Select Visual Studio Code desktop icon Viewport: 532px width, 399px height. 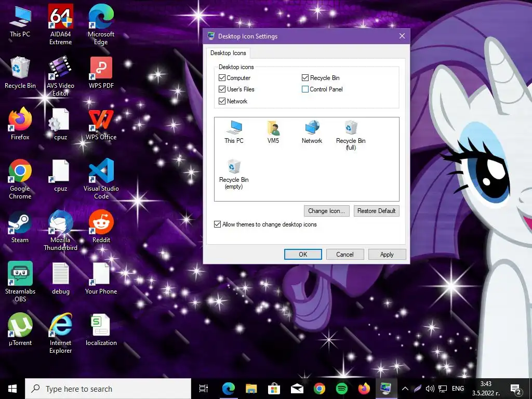[x=101, y=179]
